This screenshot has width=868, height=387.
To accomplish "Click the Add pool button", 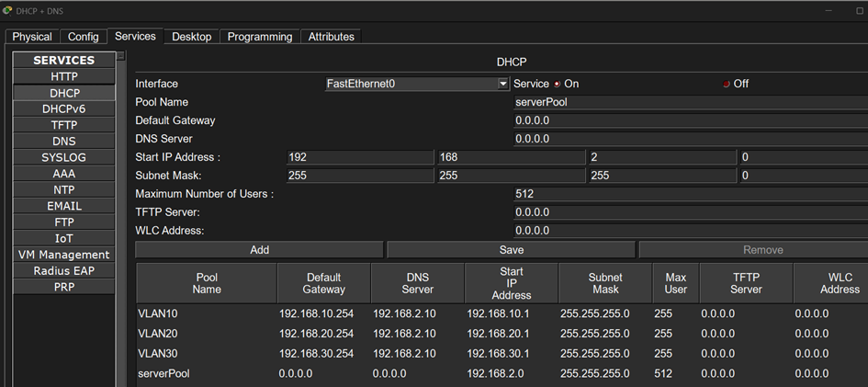I will [259, 250].
